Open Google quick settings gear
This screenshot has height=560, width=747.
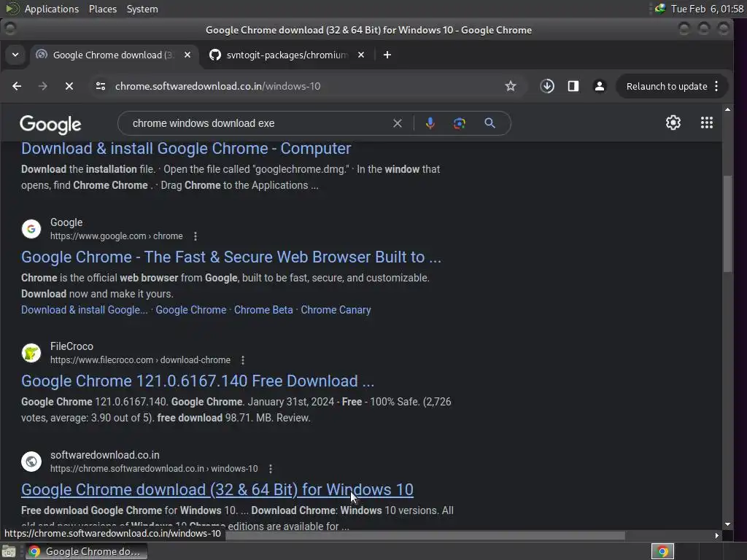[x=673, y=122]
